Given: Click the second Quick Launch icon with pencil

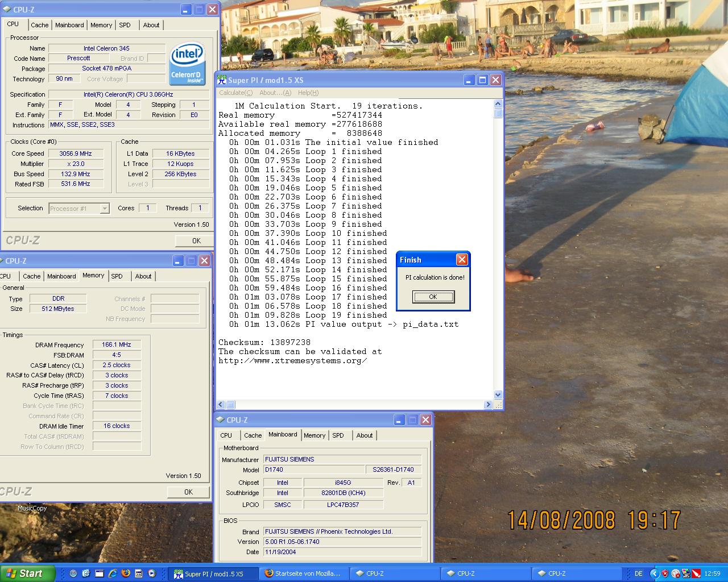Looking at the screenshot, I should [x=86, y=573].
